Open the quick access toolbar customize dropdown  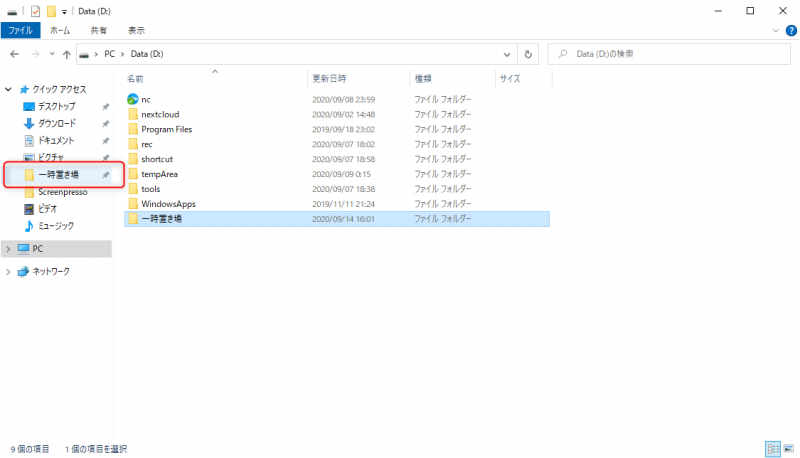pyautogui.click(x=64, y=11)
